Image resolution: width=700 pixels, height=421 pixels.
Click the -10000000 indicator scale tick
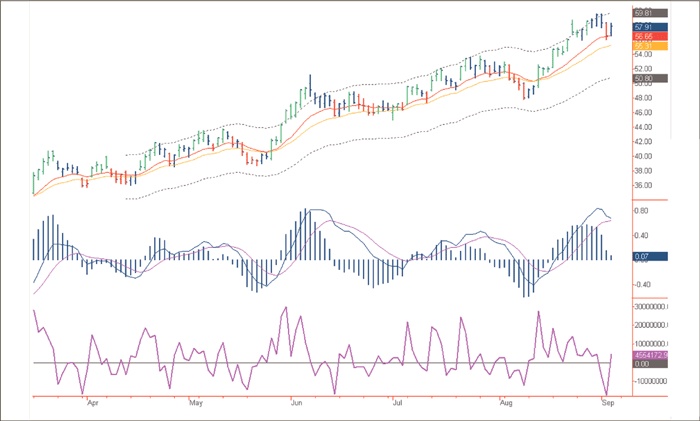tap(648, 381)
